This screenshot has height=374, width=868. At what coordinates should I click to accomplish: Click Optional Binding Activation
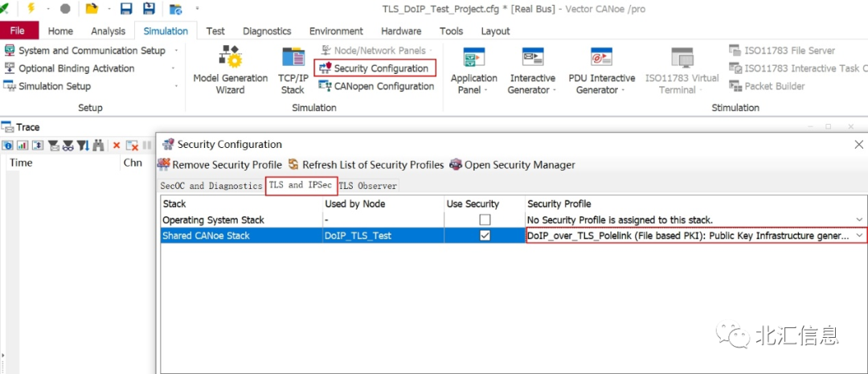click(x=76, y=68)
